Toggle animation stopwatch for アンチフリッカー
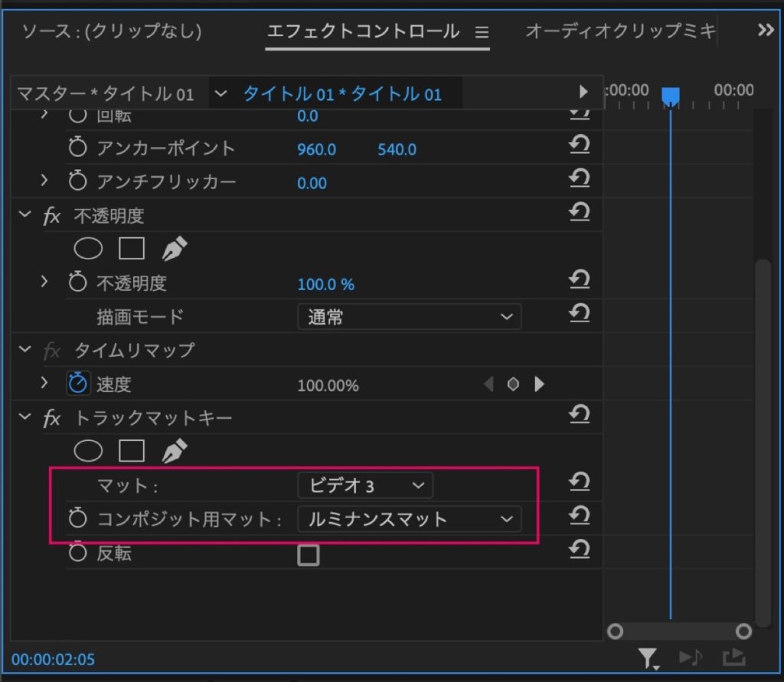The image size is (784, 682). click(x=77, y=181)
